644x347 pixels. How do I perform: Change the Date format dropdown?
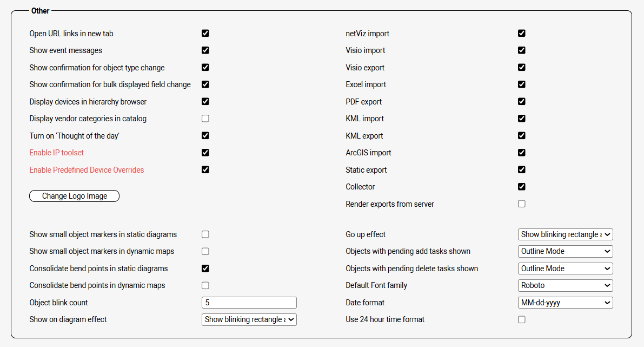point(565,303)
